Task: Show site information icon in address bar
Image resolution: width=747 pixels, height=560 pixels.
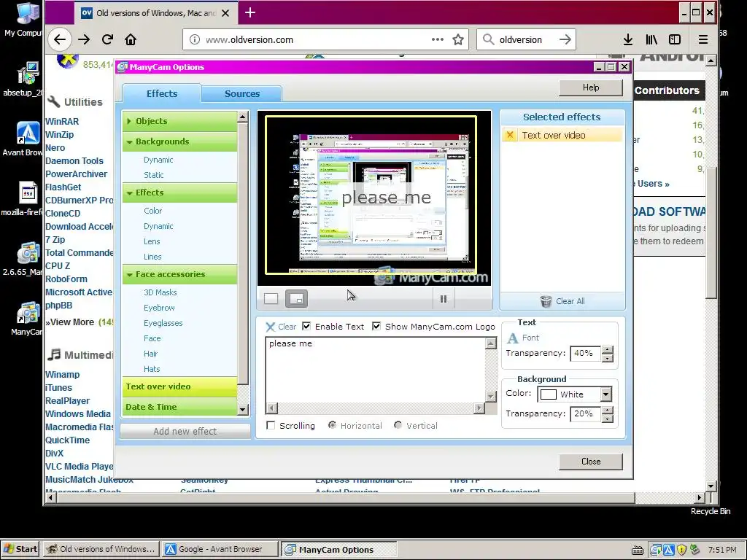Action: pyautogui.click(x=194, y=39)
